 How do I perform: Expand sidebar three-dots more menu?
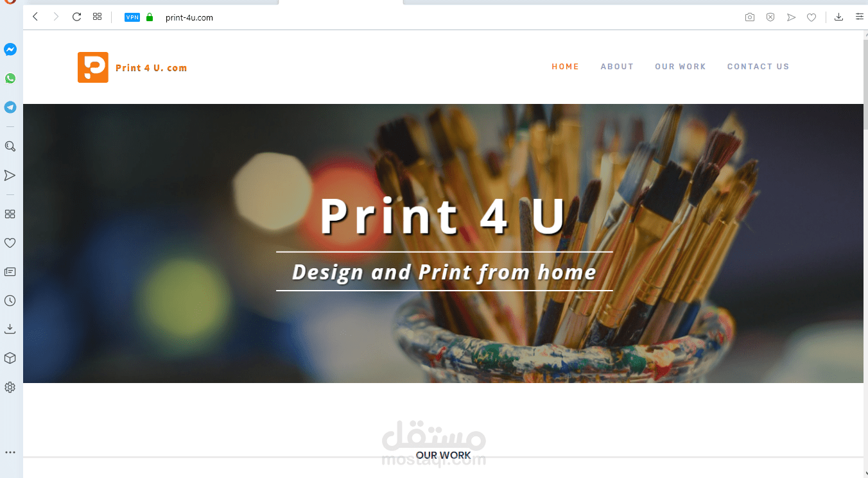(x=10, y=452)
